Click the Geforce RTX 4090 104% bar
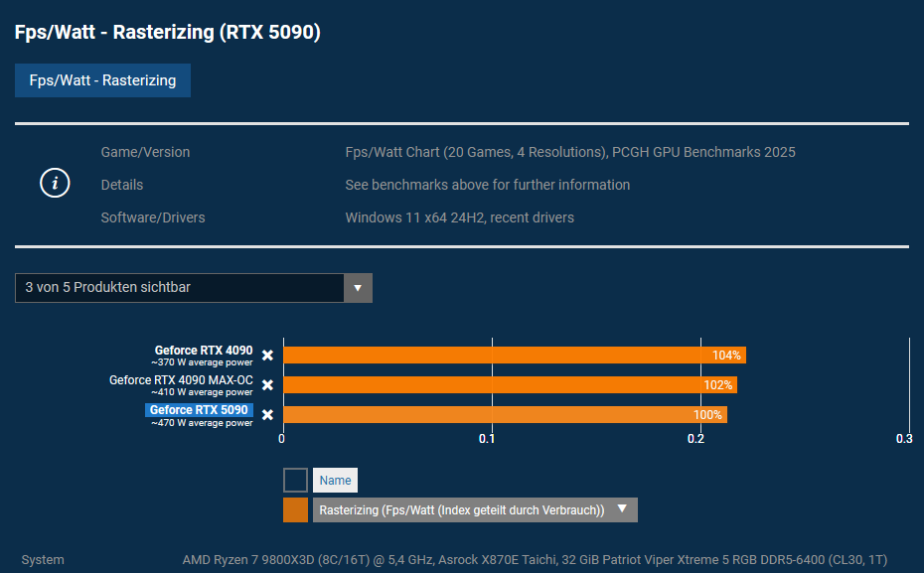This screenshot has height=573, width=924. coord(515,356)
